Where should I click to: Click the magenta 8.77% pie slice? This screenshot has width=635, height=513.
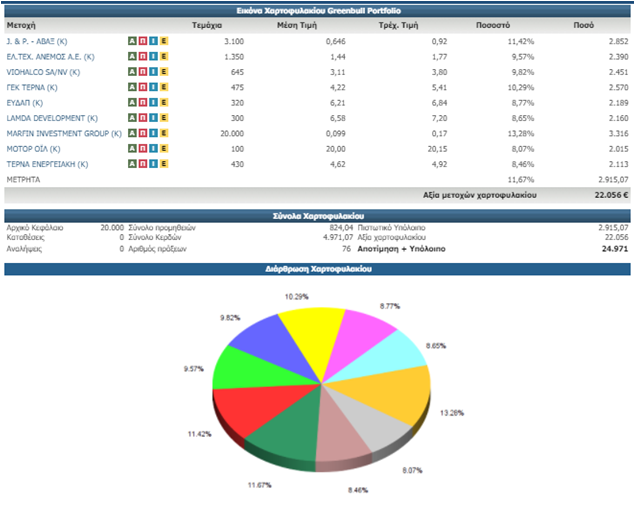click(356, 340)
